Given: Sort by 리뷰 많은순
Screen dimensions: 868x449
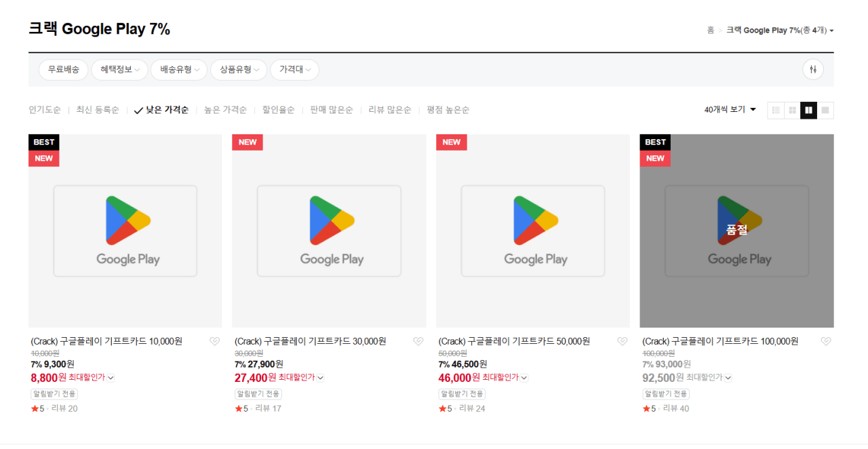Looking at the screenshot, I should 390,110.
